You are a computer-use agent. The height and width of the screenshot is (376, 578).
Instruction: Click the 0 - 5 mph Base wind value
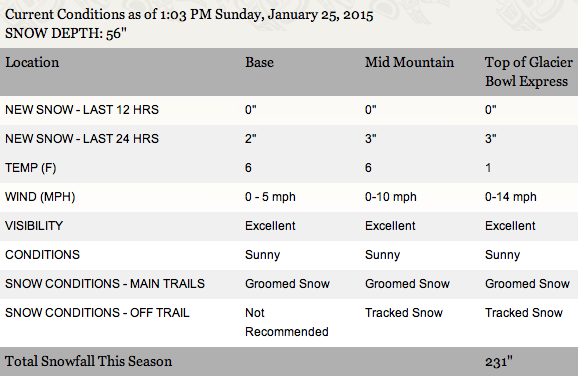click(270, 197)
